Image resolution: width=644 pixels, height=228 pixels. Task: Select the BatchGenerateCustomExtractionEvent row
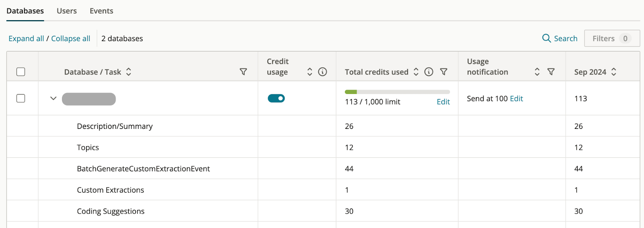click(x=323, y=168)
